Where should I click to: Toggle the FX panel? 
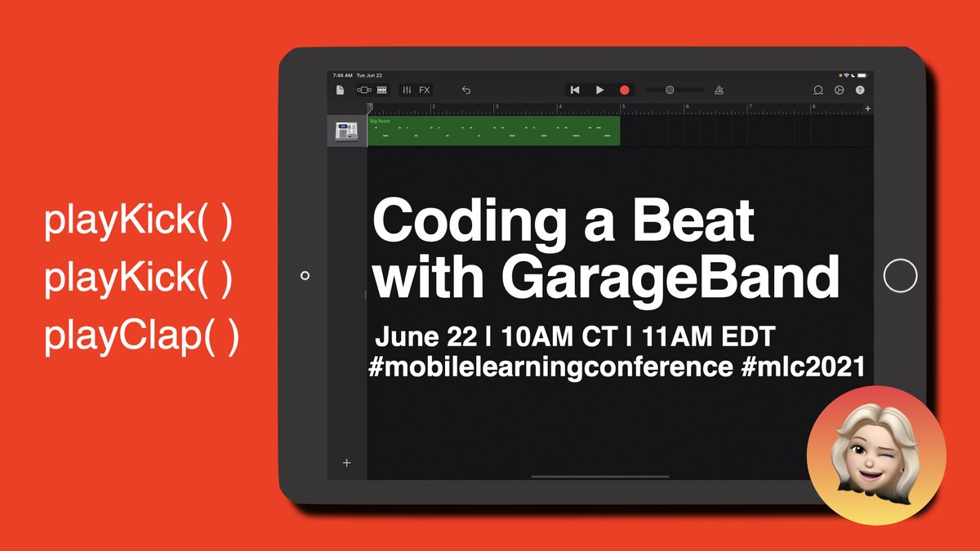click(425, 90)
